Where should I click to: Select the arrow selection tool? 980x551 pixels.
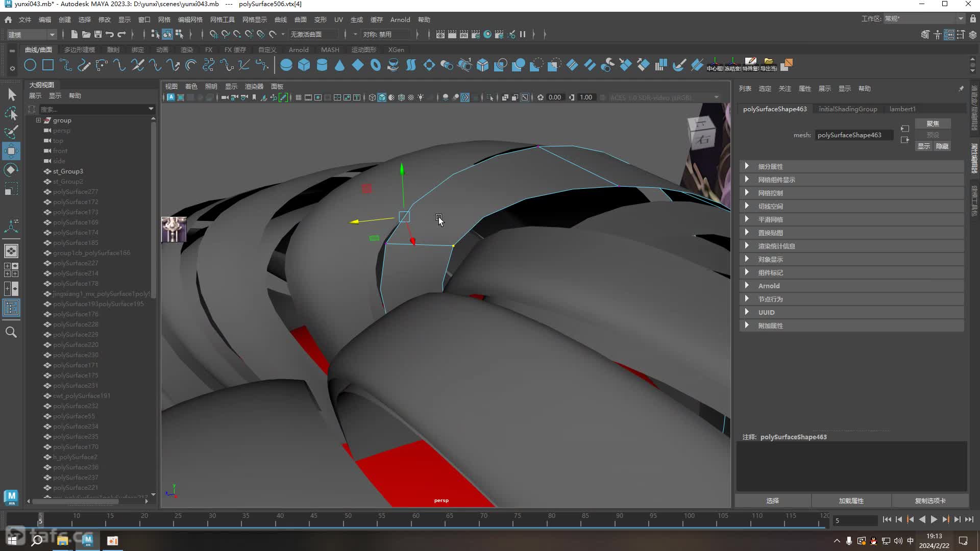pos(11,94)
